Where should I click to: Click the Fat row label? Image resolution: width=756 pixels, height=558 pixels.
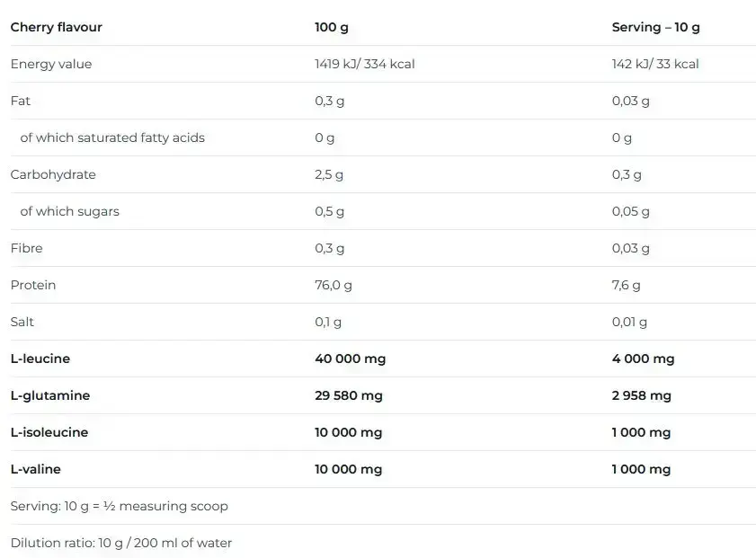(x=21, y=101)
